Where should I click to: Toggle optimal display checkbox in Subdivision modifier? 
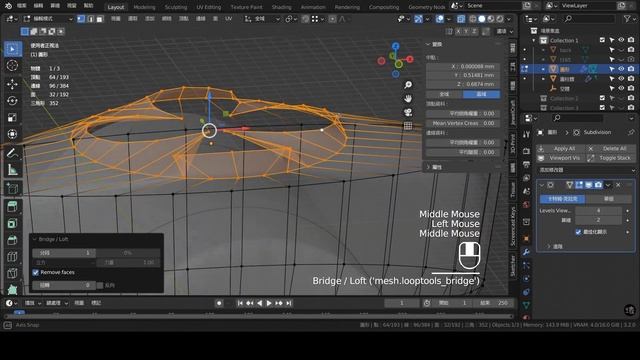578,232
